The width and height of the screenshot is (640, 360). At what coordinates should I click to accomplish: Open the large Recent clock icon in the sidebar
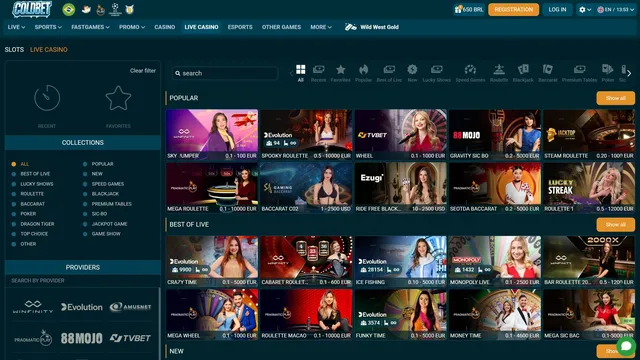[x=47, y=98]
